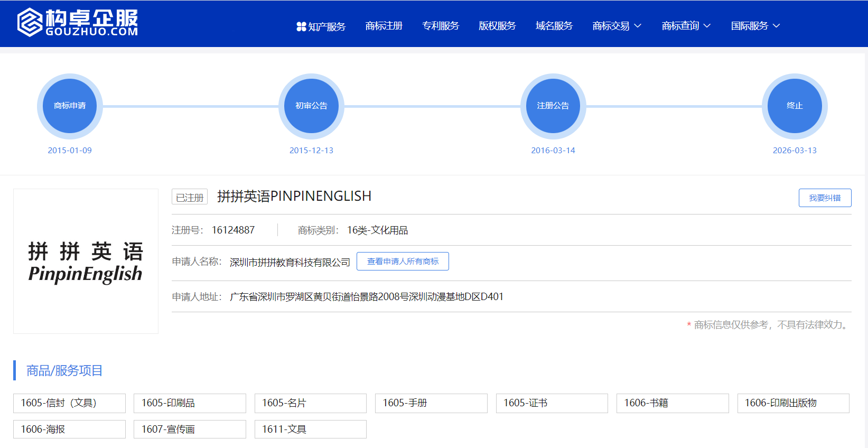This screenshot has height=448, width=868.
Task: Select the 1607-宣传画 item
Action: tap(190, 429)
